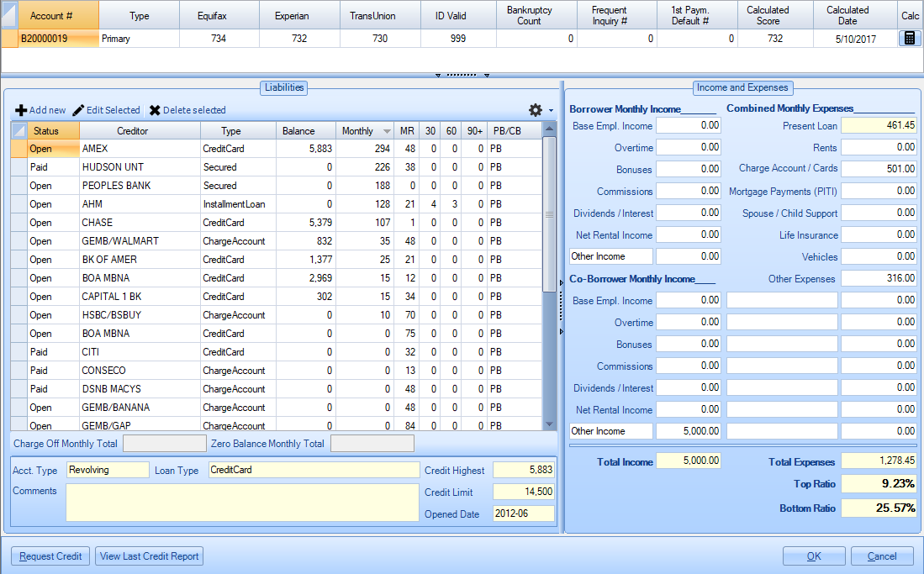Select account B20000019 cell
The height and width of the screenshot is (574, 924).
coord(58,39)
